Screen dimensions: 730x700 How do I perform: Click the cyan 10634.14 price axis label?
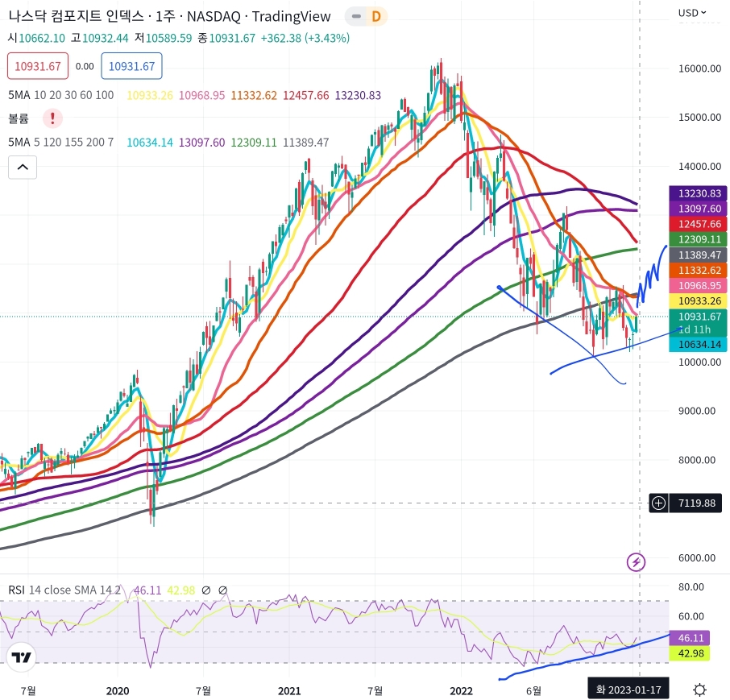699,345
